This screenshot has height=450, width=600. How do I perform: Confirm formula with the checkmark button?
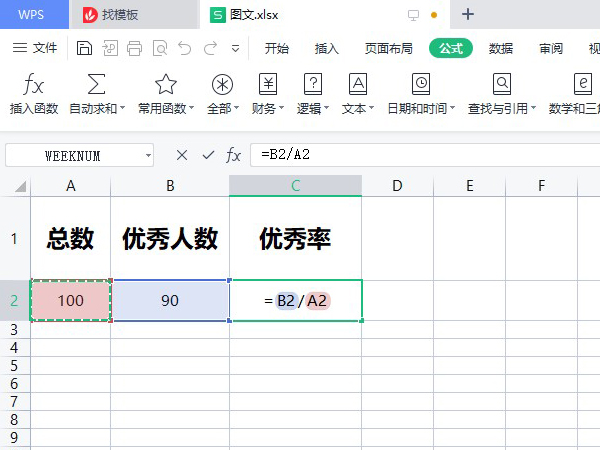point(208,155)
